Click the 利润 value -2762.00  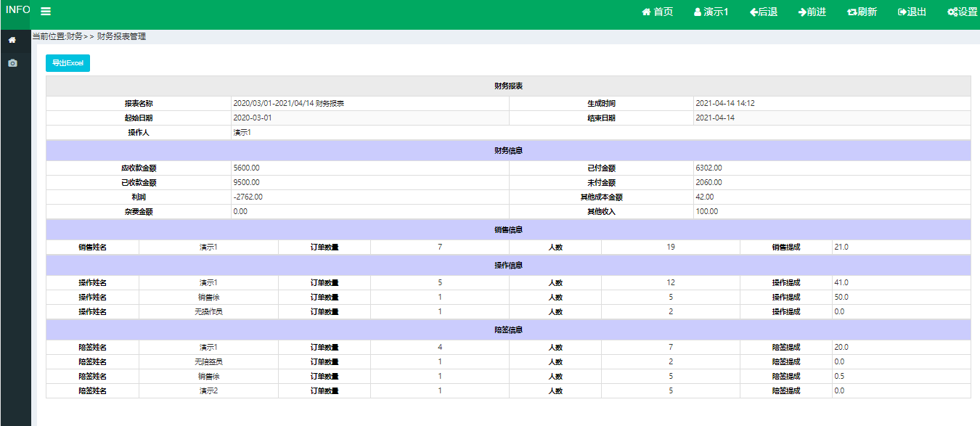[369, 197]
